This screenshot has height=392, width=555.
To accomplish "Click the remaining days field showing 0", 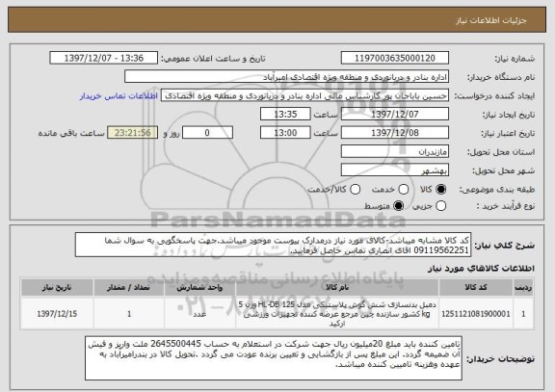I will 207,133.
